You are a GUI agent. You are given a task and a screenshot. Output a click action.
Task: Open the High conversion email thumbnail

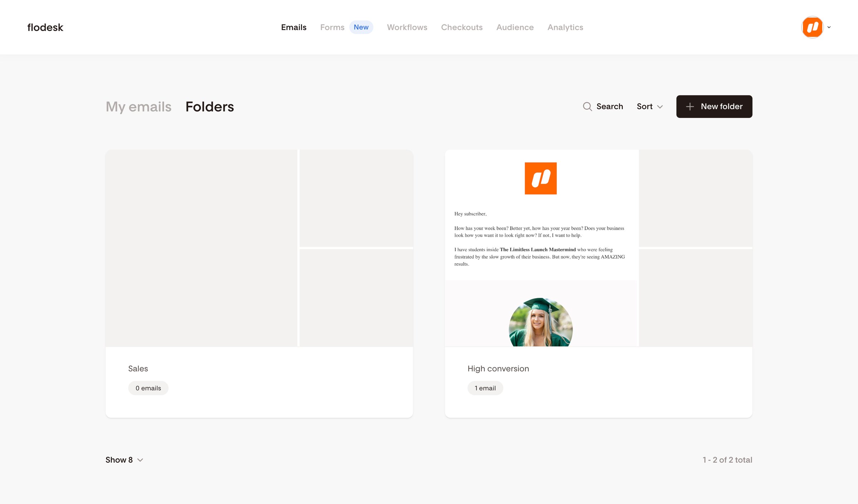click(x=541, y=248)
